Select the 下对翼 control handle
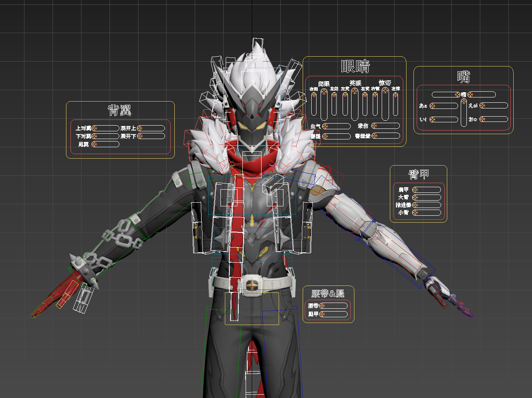The width and height of the screenshot is (532, 398). coord(95,136)
